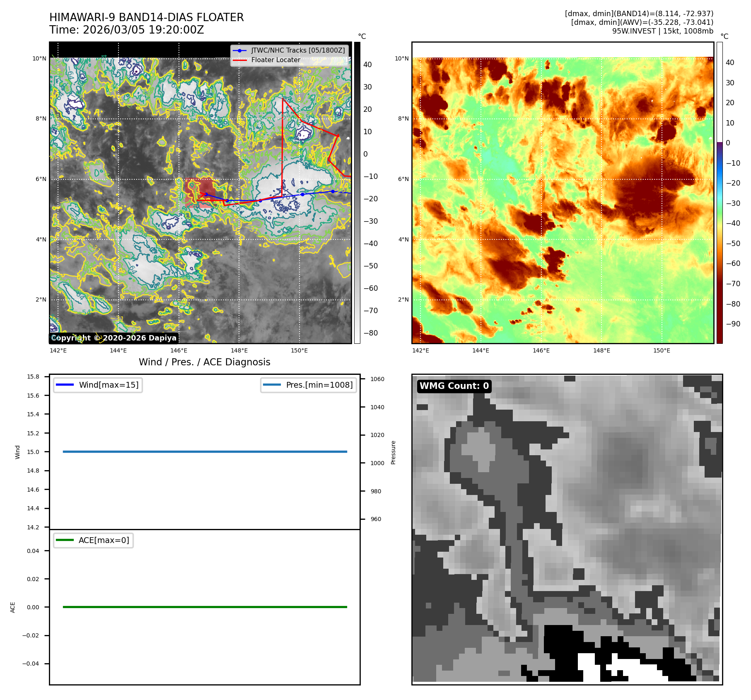This screenshot has width=751, height=700.
Task: Click the Copyright 2020-2026 Dapiya watermark
Action: click(x=114, y=338)
